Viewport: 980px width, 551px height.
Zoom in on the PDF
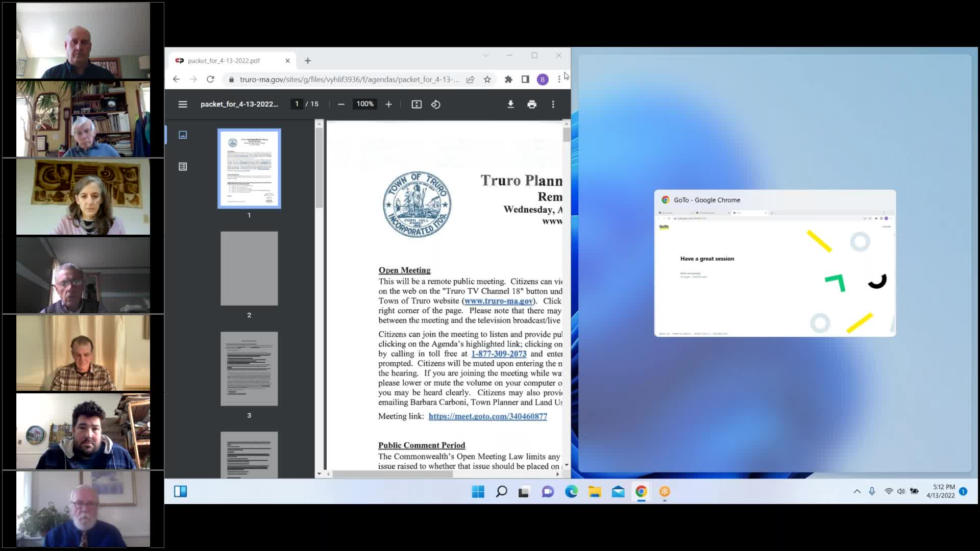388,104
